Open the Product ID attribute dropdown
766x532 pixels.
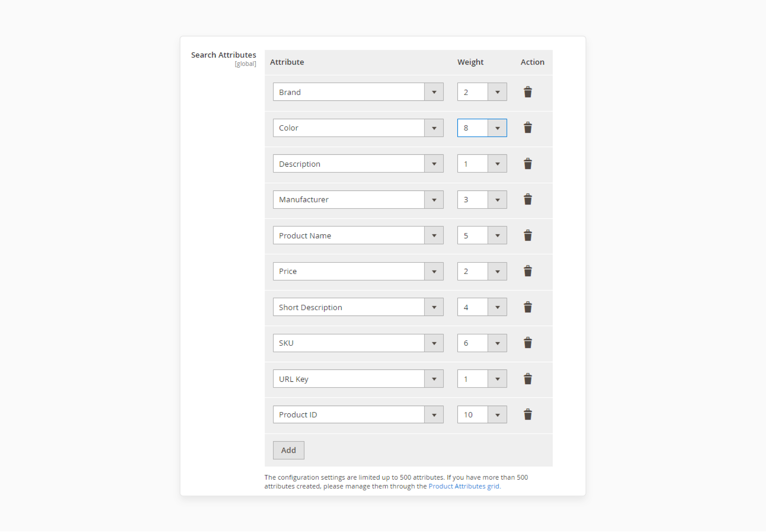(358, 415)
